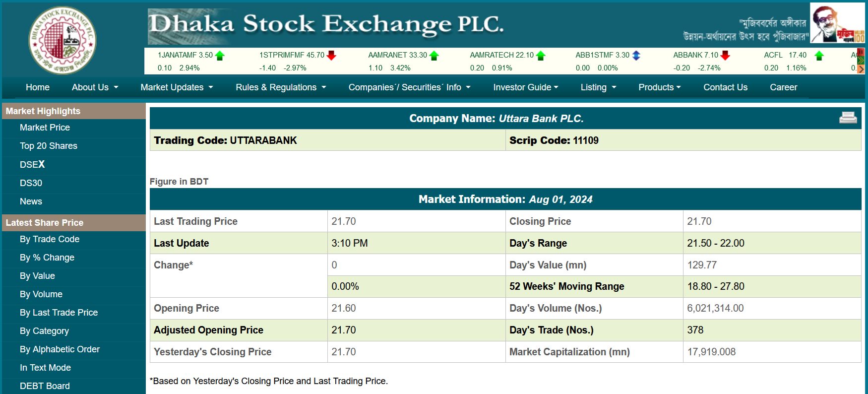Click the Day's Range 21.50 - 22.00 value
This screenshot has width=868, height=394.
pyautogui.click(x=716, y=243)
